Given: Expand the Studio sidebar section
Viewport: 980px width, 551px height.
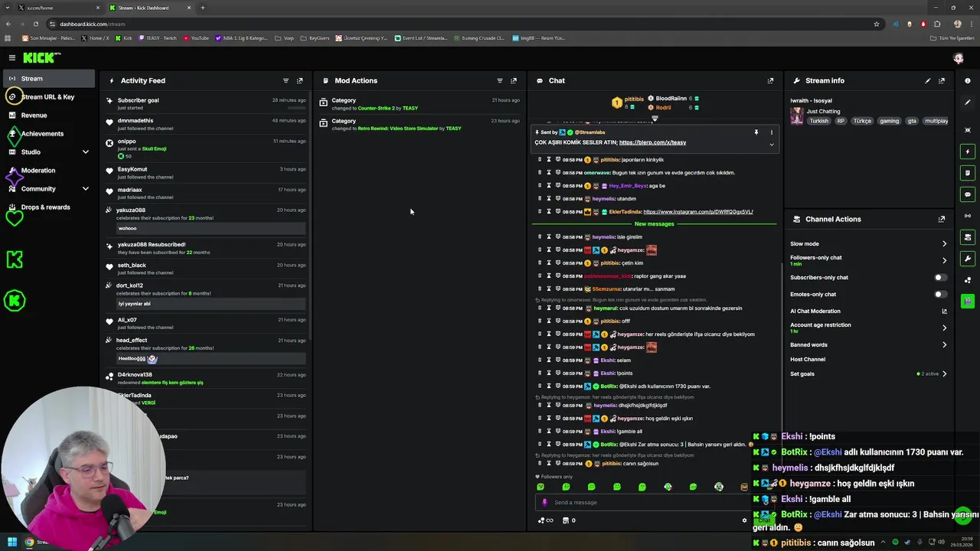Looking at the screenshot, I should coord(85,152).
